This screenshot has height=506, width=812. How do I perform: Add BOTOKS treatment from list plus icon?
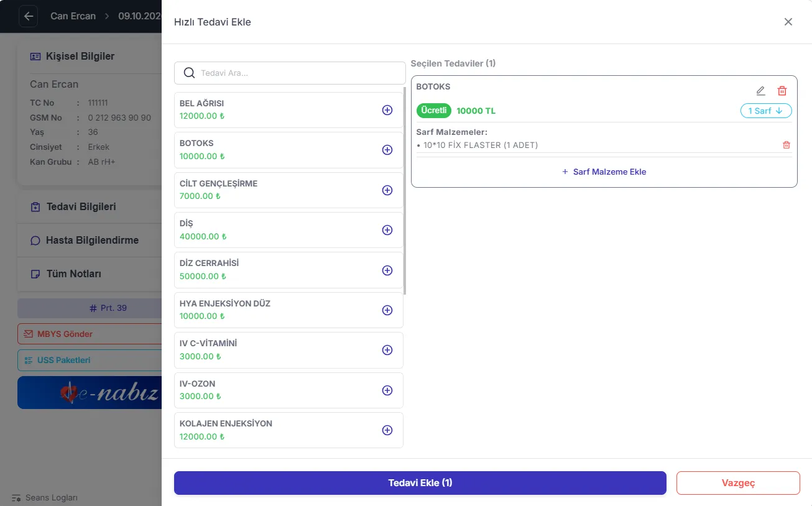coord(387,150)
